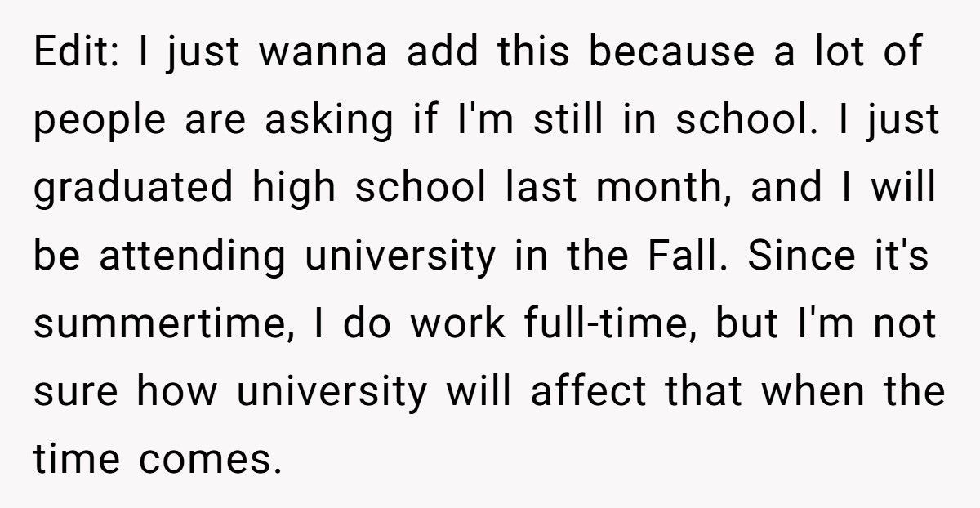Click the word "sure"
Viewport: 980px width, 508px height.
(77, 394)
